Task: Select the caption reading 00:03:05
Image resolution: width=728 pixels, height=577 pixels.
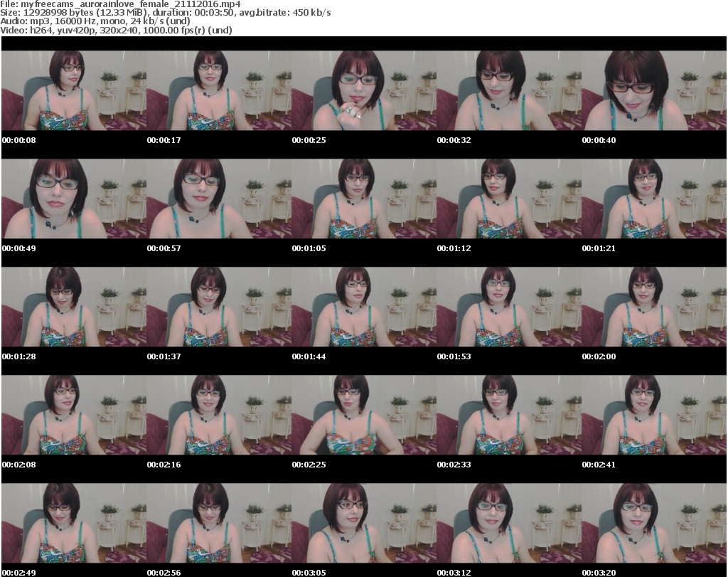Action: [x=309, y=573]
